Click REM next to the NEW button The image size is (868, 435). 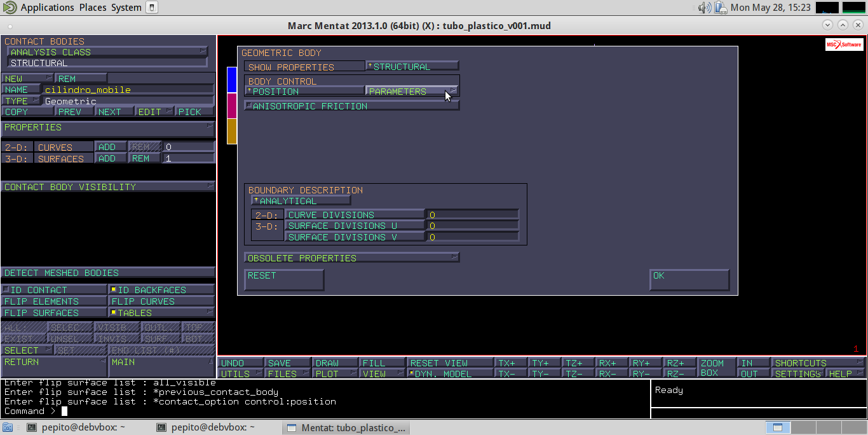pyautogui.click(x=81, y=79)
